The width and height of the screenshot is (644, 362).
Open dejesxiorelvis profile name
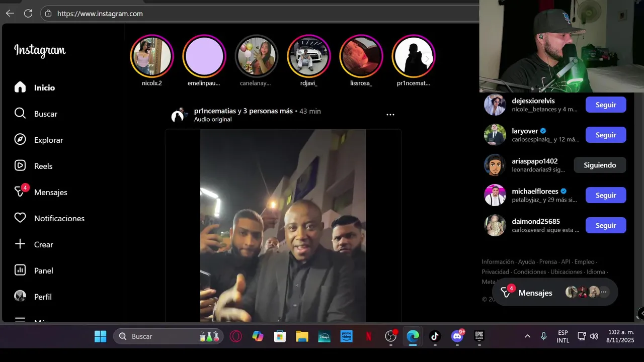(x=533, y=101)
